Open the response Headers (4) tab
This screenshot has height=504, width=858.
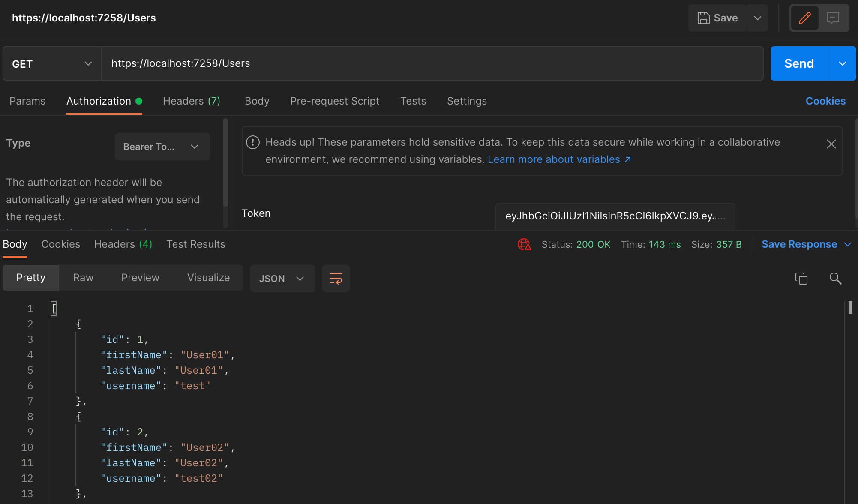[123, 244]
